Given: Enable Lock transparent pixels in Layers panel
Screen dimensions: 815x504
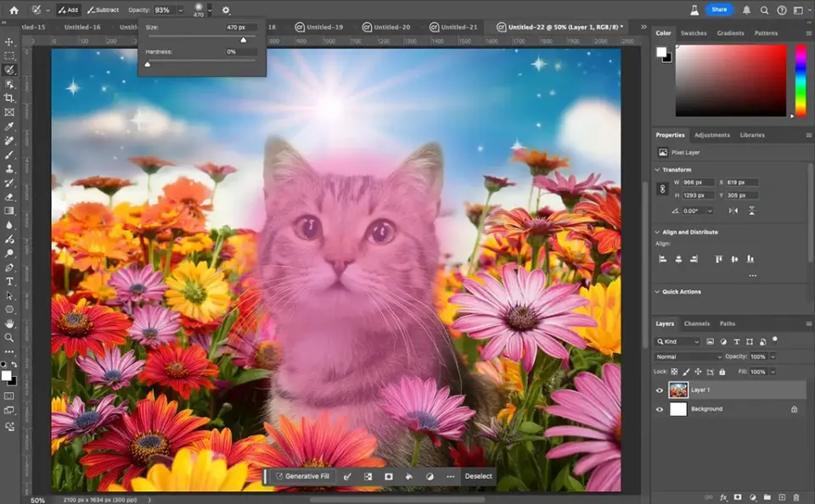Looking at the screenshot, I should [x=674, y=372].
